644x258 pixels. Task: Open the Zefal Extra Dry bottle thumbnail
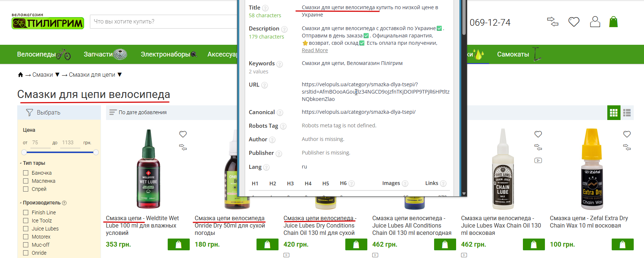592,169
